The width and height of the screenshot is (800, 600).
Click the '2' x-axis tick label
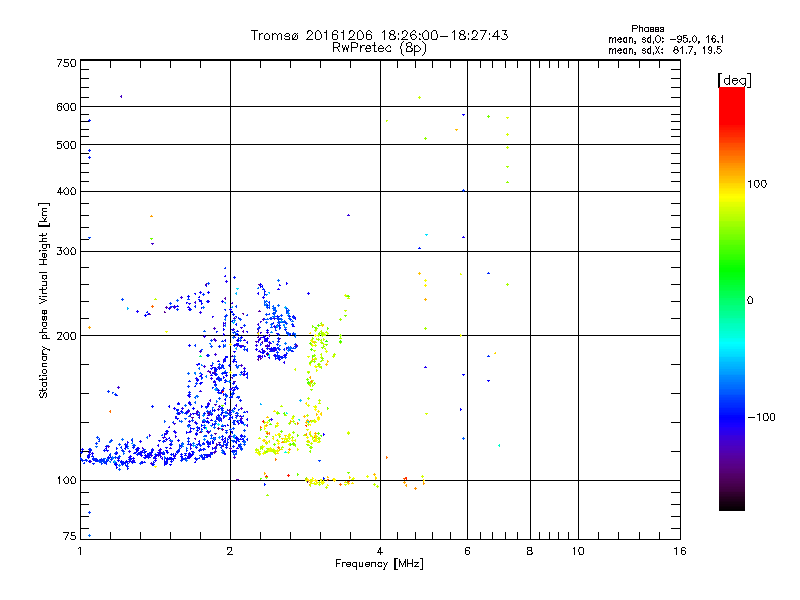230,551
